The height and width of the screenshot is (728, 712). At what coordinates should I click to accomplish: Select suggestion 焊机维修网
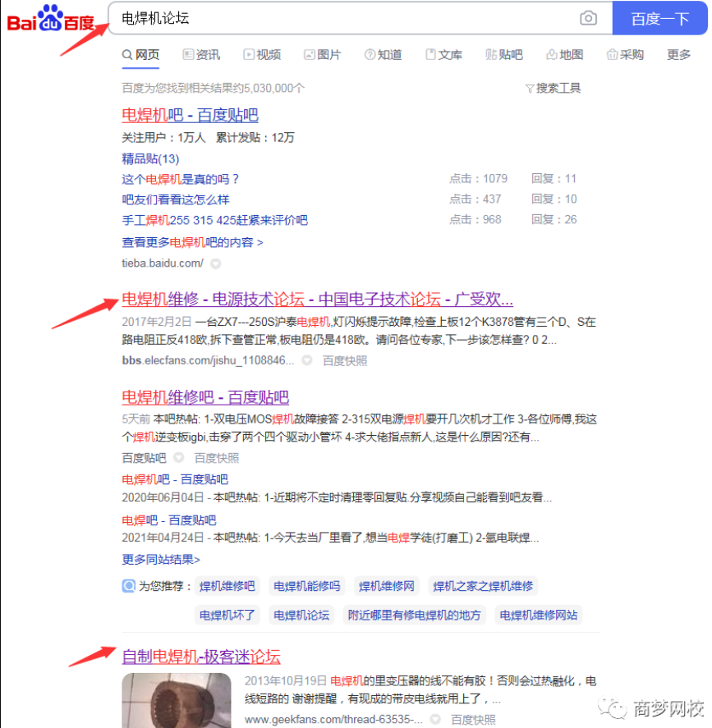pyautogui.click(x=387, y=586)
